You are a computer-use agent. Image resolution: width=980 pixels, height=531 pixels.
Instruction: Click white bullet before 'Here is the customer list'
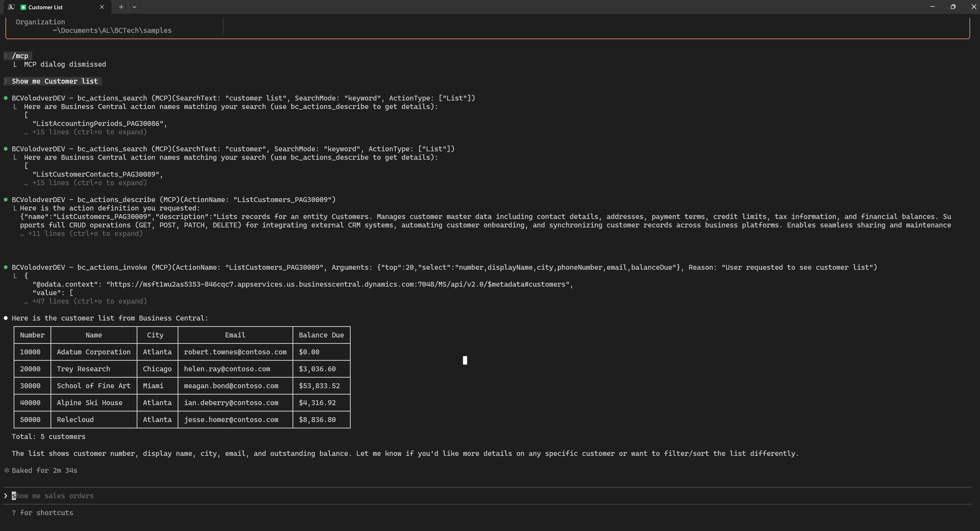(6, 318)
